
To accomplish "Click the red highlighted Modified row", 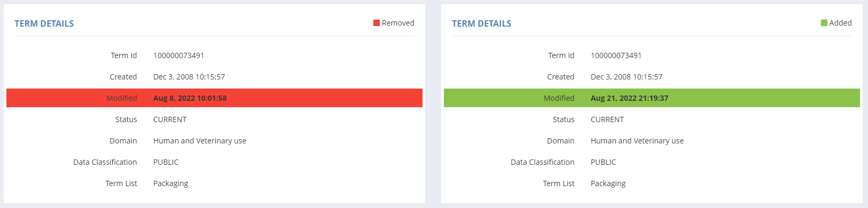I will point(214,98).
